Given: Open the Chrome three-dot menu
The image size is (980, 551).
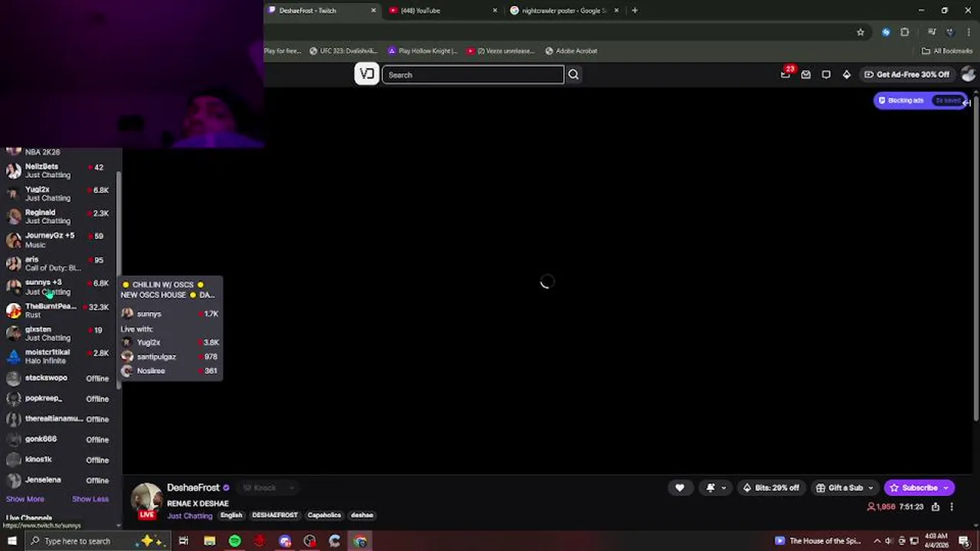Looking at the screenshot, I should coord(969,32).
